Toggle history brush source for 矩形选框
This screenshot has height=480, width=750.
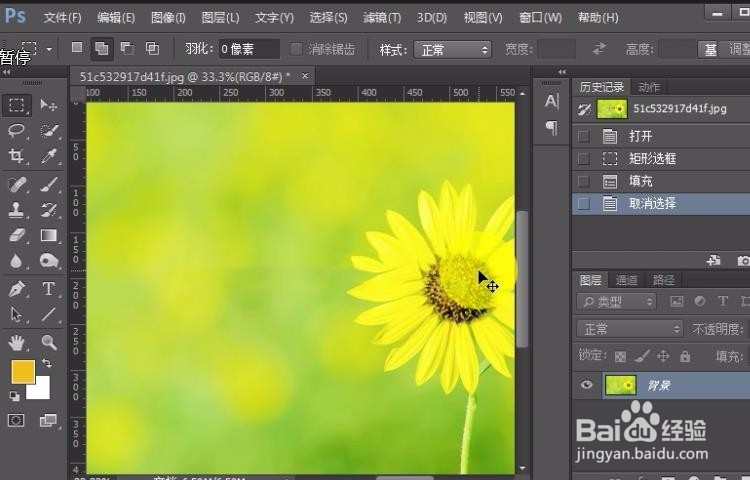584,159
